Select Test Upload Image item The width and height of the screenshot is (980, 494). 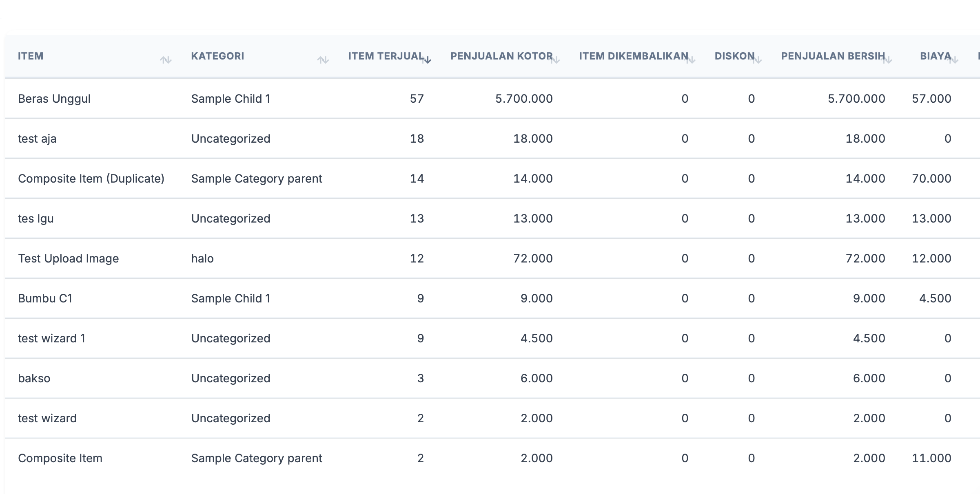pyautogui.click(x=68, y=258)
